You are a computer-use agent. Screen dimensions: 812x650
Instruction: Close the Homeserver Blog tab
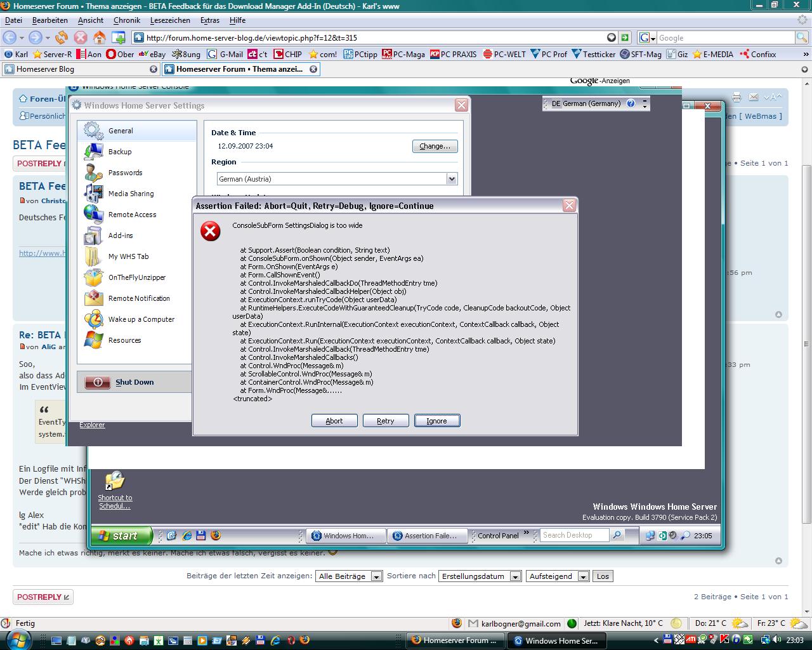(x=154, y=69)
